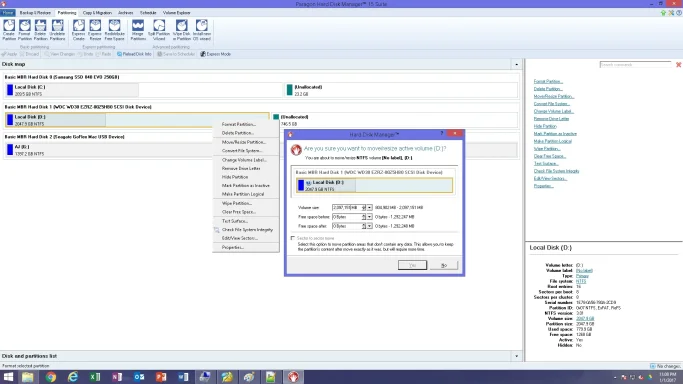
Task: Open Internet Explorer from the taskbar
Action: click(73, 377)
